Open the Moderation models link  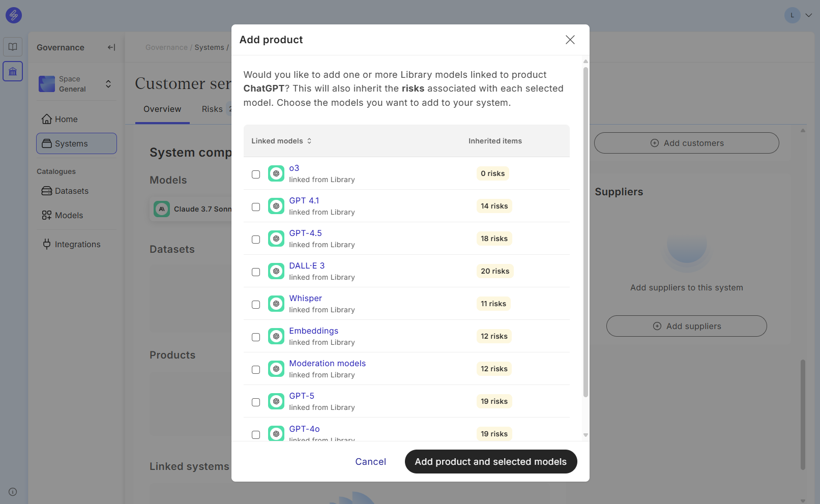[x=327, y=363]
